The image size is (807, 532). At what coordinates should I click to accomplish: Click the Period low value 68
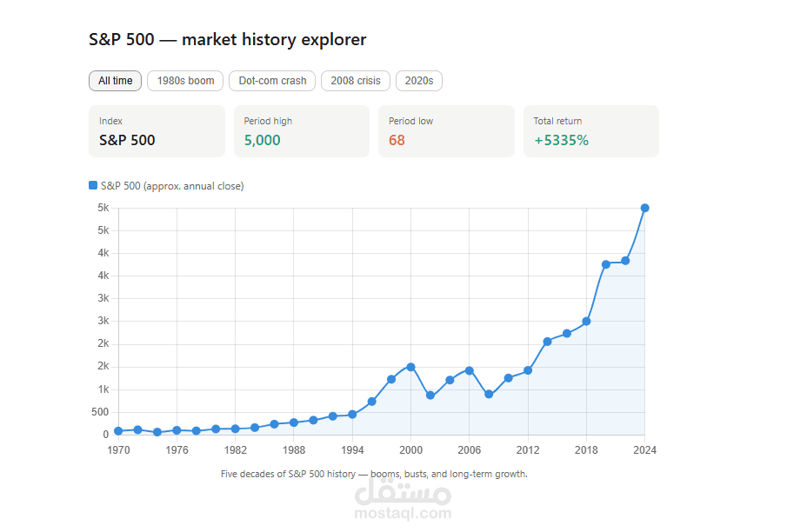[x=397, y=140]
